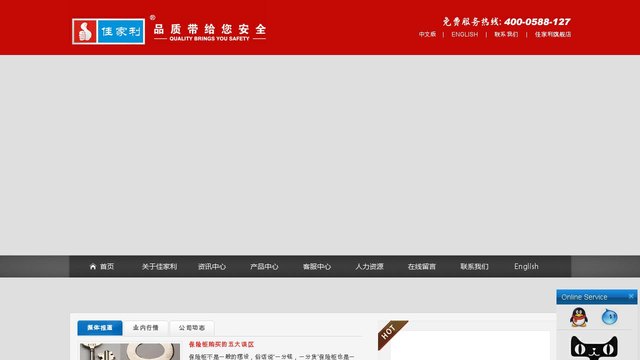Screen dimensions: 640x360
Task: Click 联系我们 link in the red header
Action: [x=506, y=34]
